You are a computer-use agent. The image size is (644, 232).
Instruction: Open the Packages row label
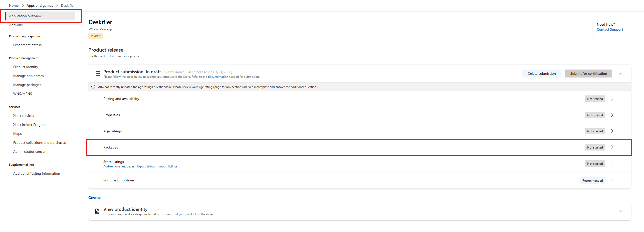coord(111,148)
